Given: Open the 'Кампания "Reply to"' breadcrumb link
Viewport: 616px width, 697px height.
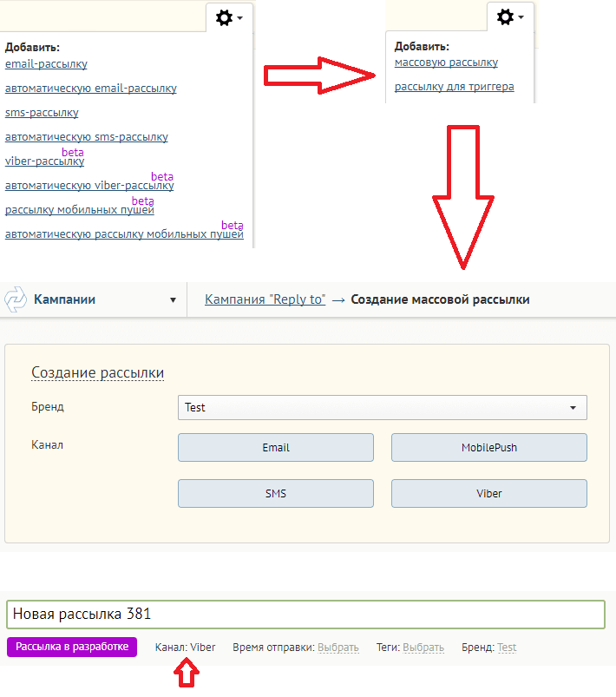Looking at the screenshot, I should 265,299.
